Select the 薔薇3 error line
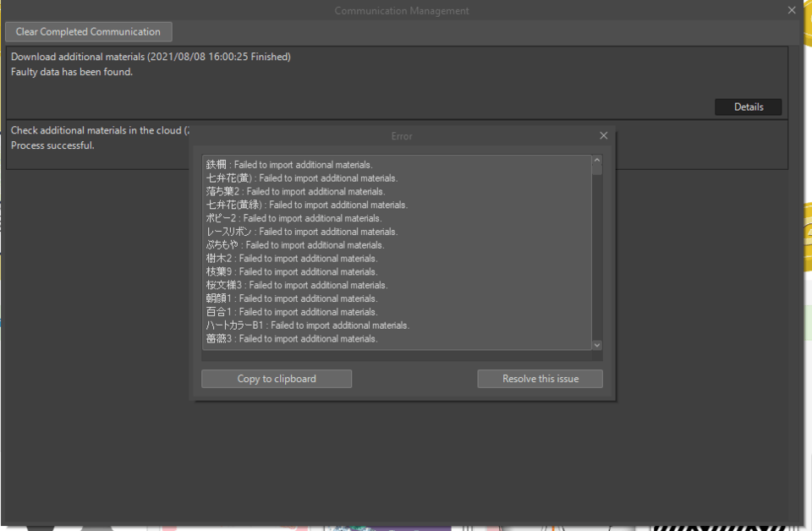The image size is (812, 531). [292, 339]
